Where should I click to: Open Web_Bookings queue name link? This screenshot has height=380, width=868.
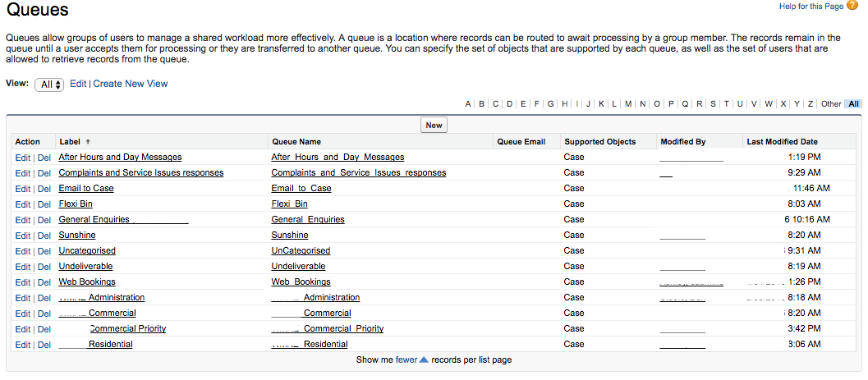point(301,282)
